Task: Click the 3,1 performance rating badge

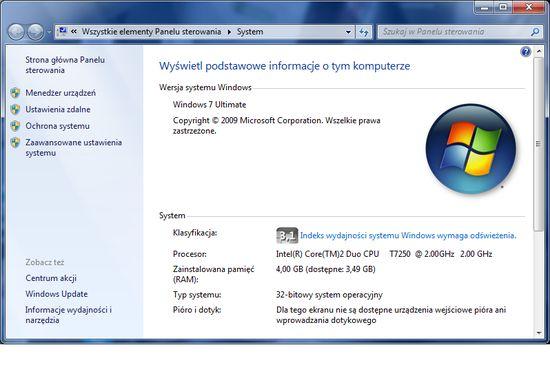Action: (x=287, y=235)
